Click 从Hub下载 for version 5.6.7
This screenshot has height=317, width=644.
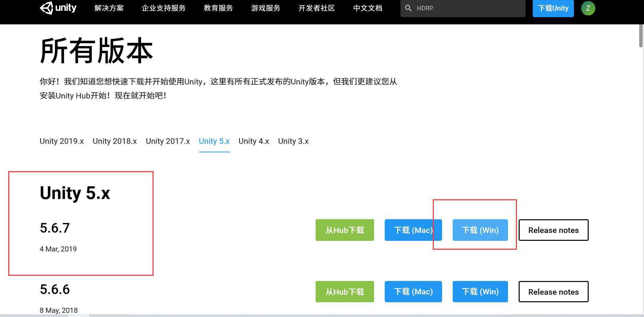[x=345, y=230]
